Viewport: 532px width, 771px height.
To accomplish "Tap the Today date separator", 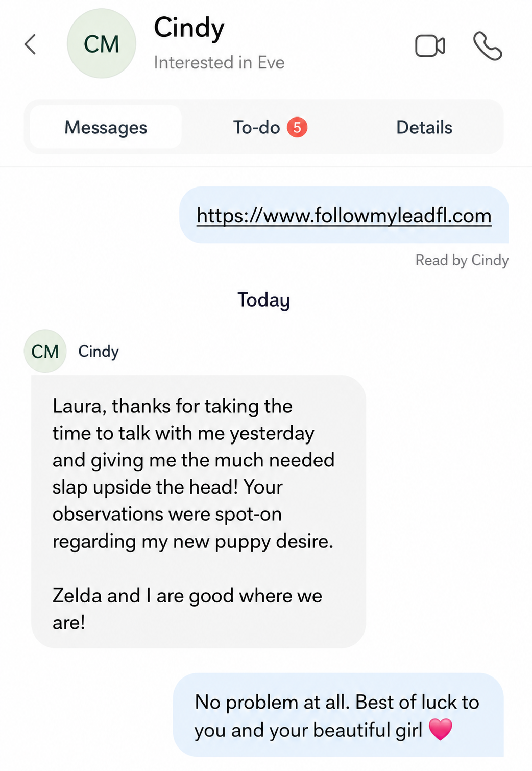I will coord(263,300).
